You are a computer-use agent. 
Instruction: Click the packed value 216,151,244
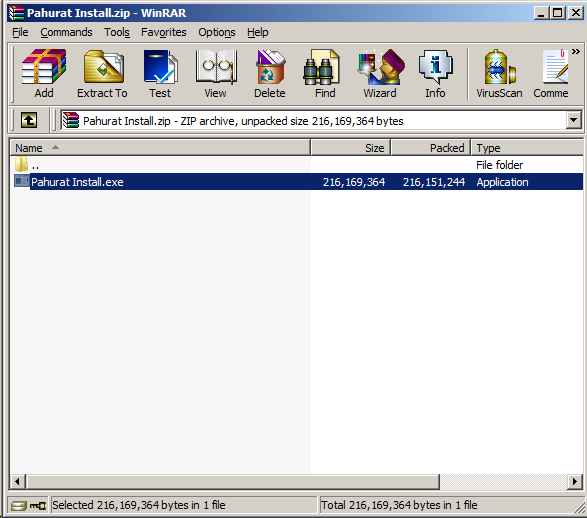point(434,182)
